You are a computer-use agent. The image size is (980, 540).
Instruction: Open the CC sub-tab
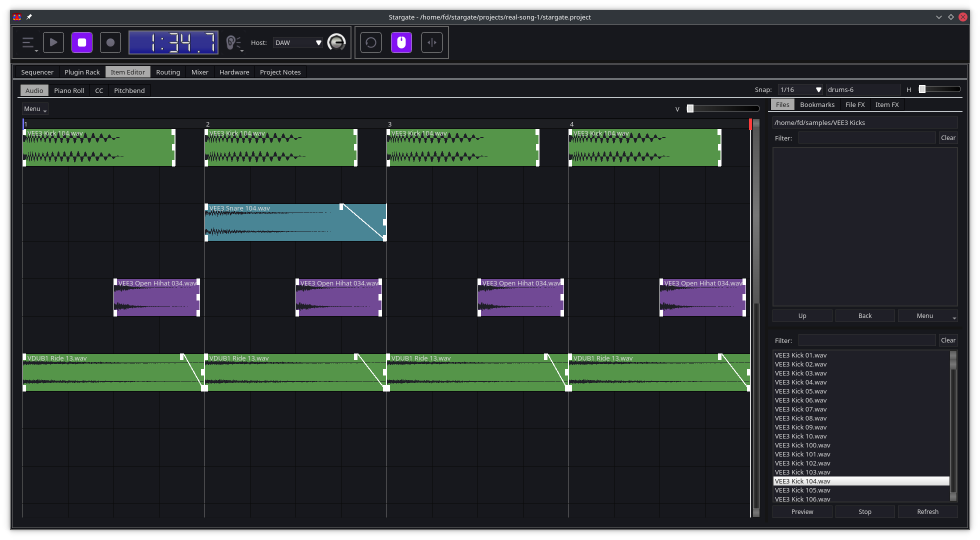point(99,90)
